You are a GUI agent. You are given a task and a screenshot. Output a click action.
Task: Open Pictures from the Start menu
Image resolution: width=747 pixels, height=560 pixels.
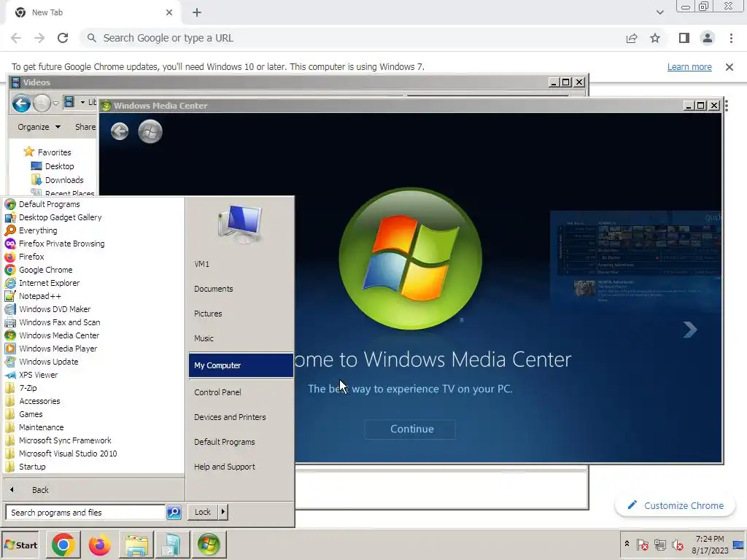(x=208, y=314)
